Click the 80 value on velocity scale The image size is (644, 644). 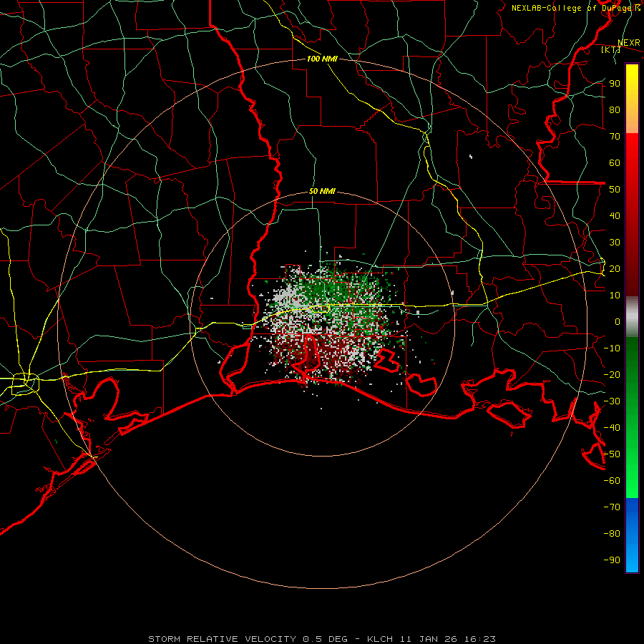click(x=615, y=110)
